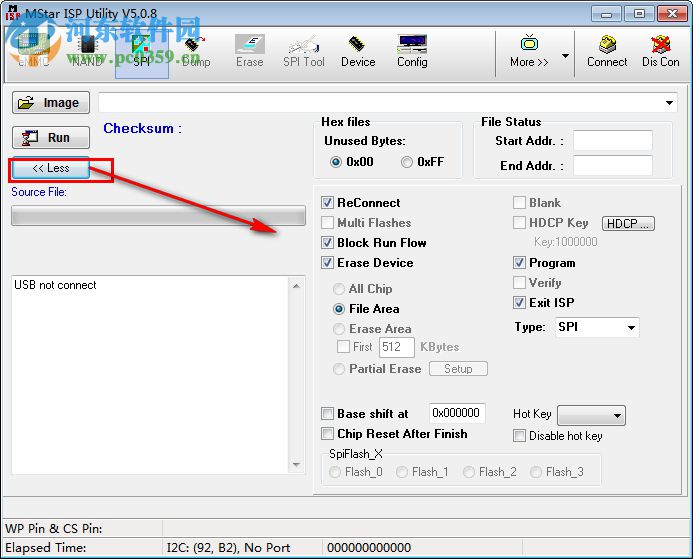Select the NAND toolbar icon

(88, 52)
